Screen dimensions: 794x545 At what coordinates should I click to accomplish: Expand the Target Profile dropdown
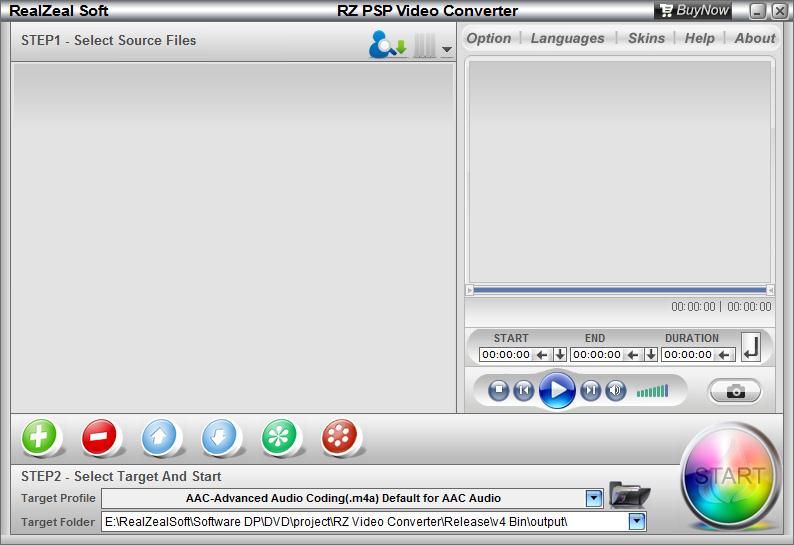[x=594, y=498]
